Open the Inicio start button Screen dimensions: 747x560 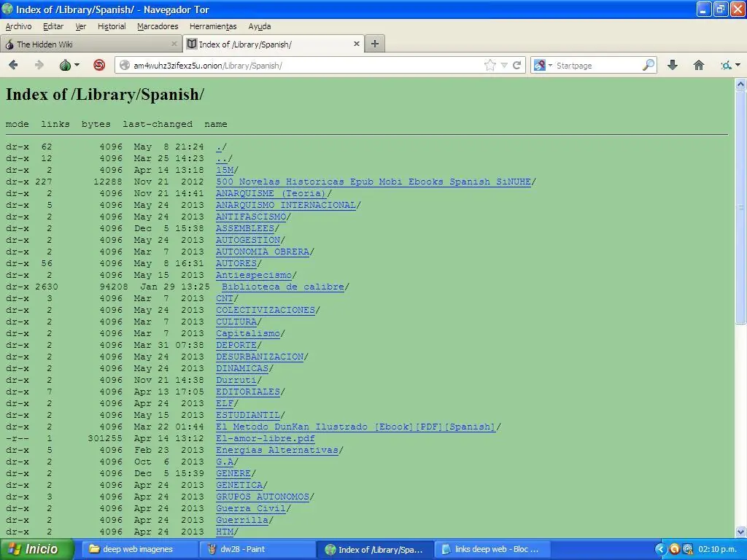[x=37, y=549]
